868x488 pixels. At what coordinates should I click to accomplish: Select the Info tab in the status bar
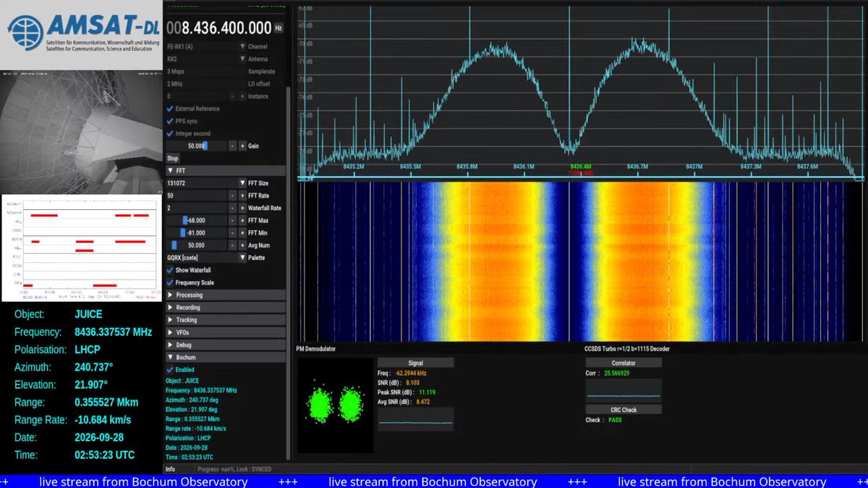[x=170, y=469]
